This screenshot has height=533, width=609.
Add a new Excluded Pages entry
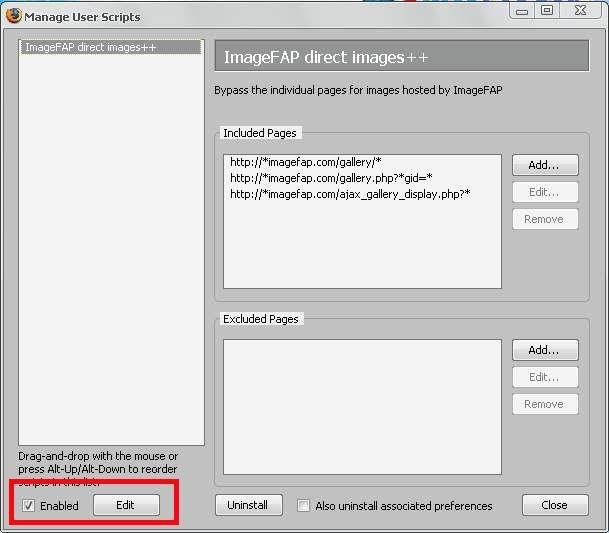(x=545, y=350)
